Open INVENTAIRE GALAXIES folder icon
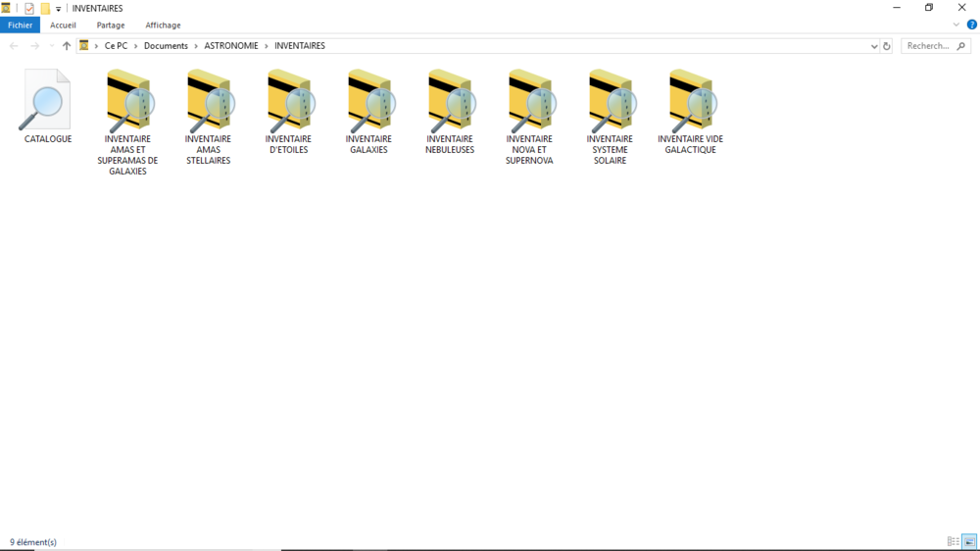The image size is (980, 551). coord(369,100)
